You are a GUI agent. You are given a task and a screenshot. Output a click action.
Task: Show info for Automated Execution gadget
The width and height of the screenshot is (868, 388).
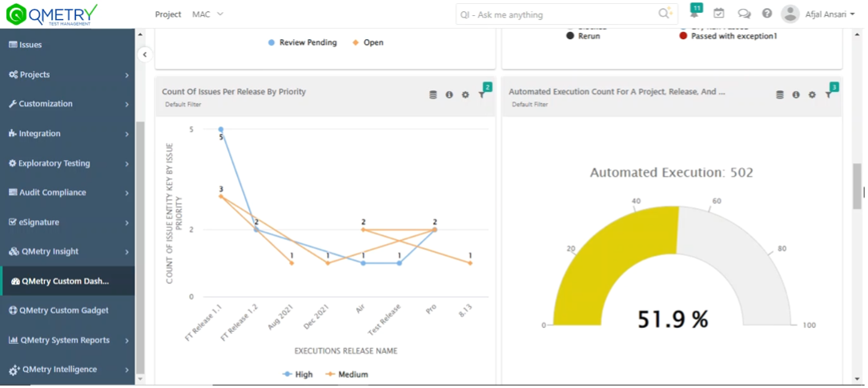pos(795,95)
